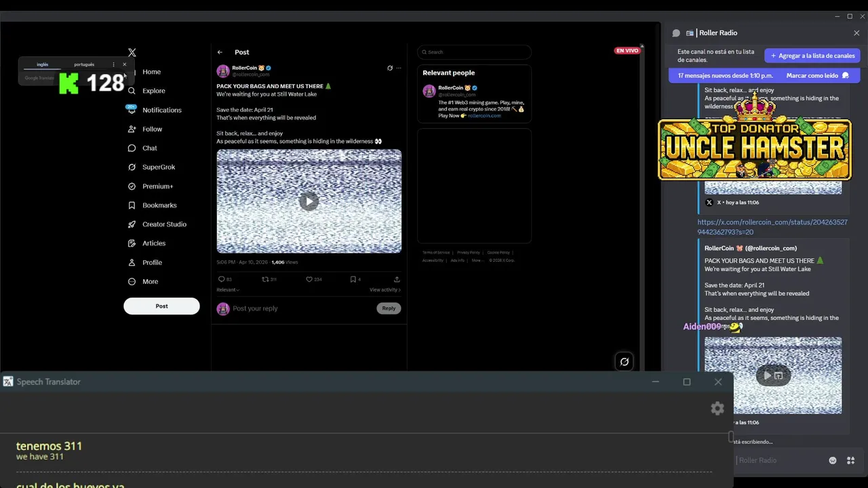Expand the Relevant replies sort dropdown
The image size is (868, 488).
228,290
